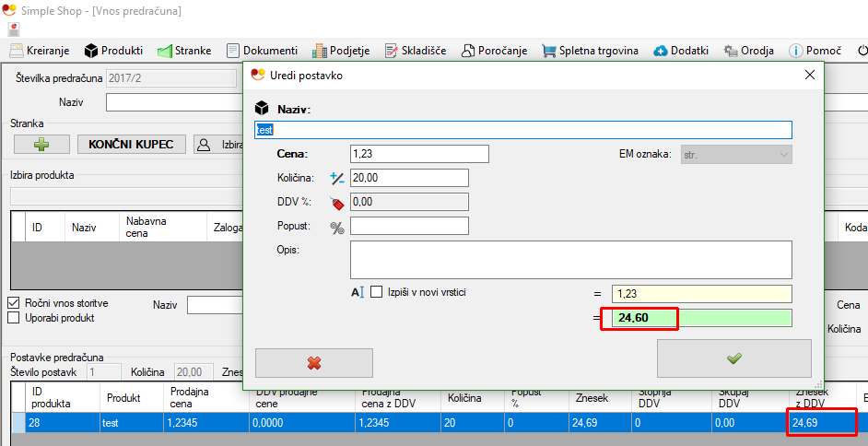868x446 pixels.
Task: Click the red DDV tag icon
Action: tap(336, 202)
